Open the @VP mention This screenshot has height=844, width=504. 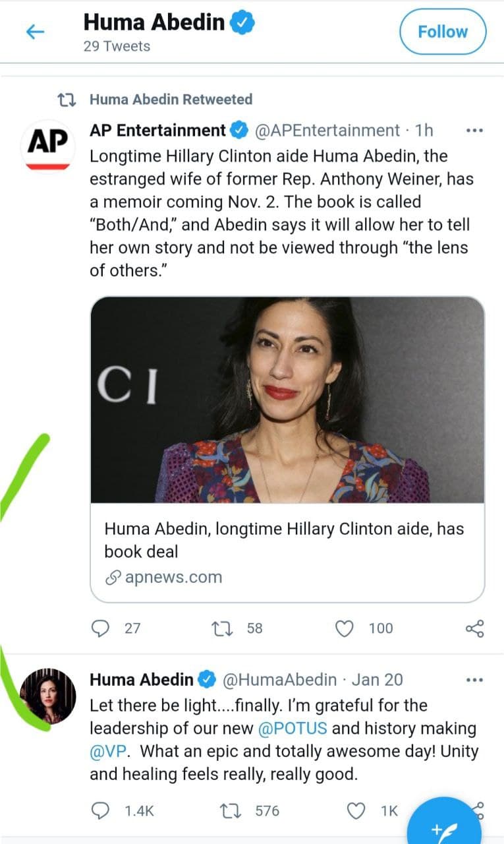click(105, 751)
